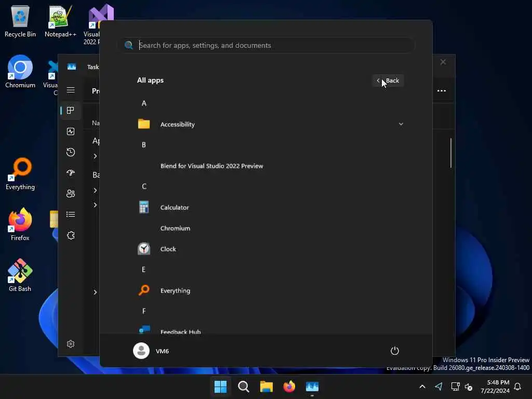Open the notifications bell icon
532x399 pixels.
coord(518,387)
